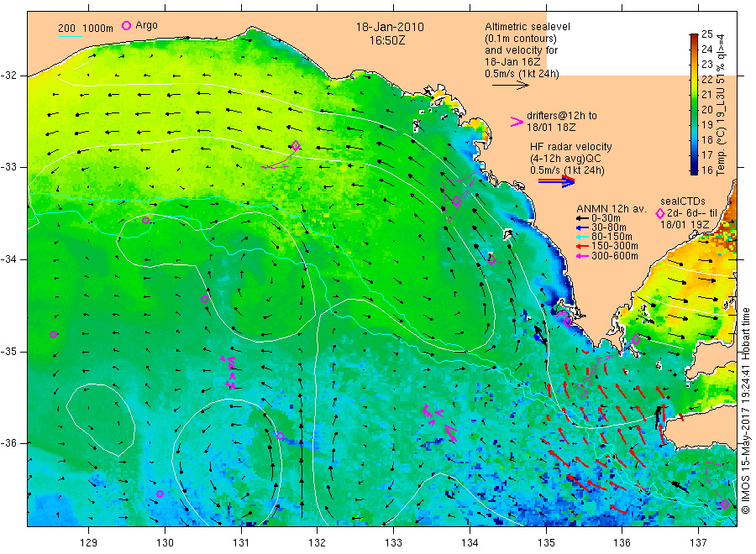The height and width of the screenshot is (554, 756).
Task: Select the sealCTD diamond near 33.4S 133.8E
Action: 456,201
